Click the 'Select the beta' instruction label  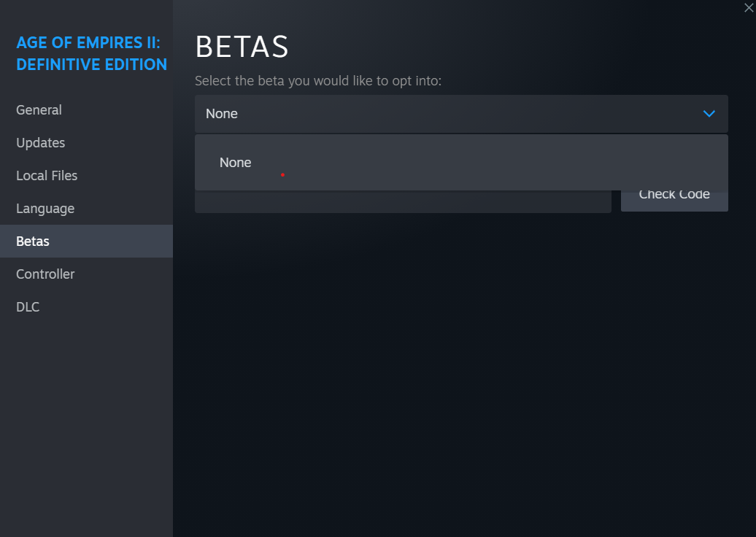coord(317,81)
